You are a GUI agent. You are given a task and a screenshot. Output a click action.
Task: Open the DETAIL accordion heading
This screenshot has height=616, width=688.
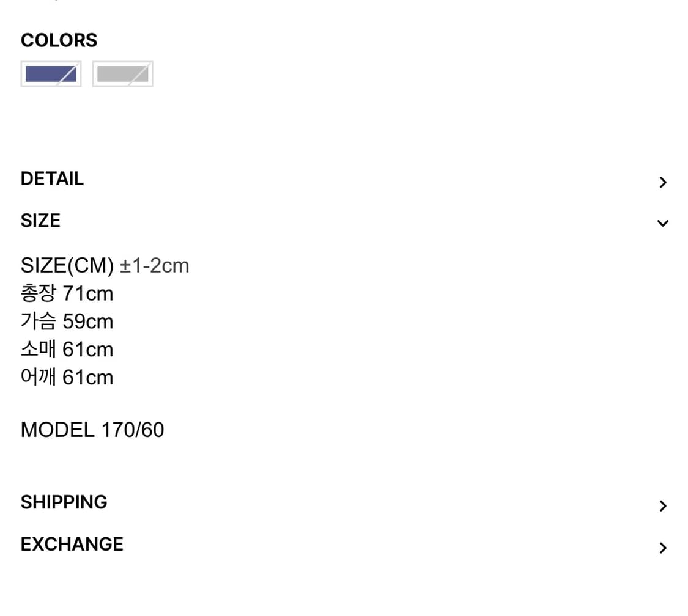[52, 179]
